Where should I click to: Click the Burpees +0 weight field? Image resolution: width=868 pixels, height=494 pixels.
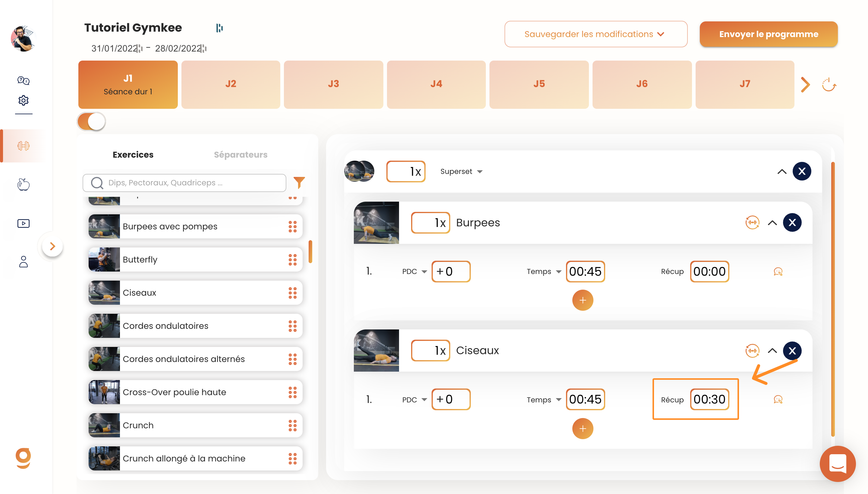coord(451,272)
